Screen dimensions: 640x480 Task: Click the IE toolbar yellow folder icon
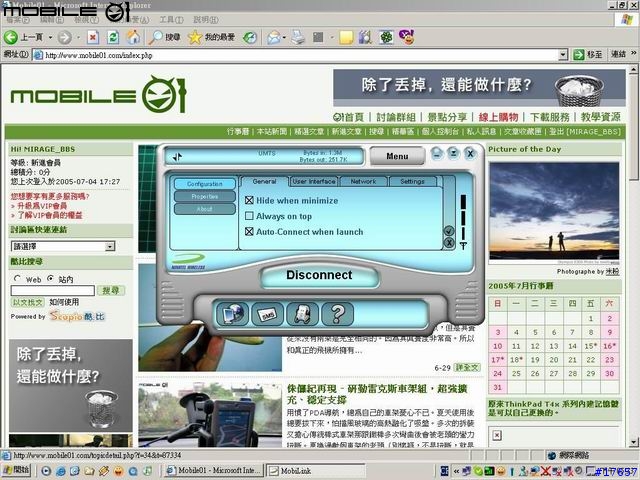pyautogui.click(x=346, y=38)
